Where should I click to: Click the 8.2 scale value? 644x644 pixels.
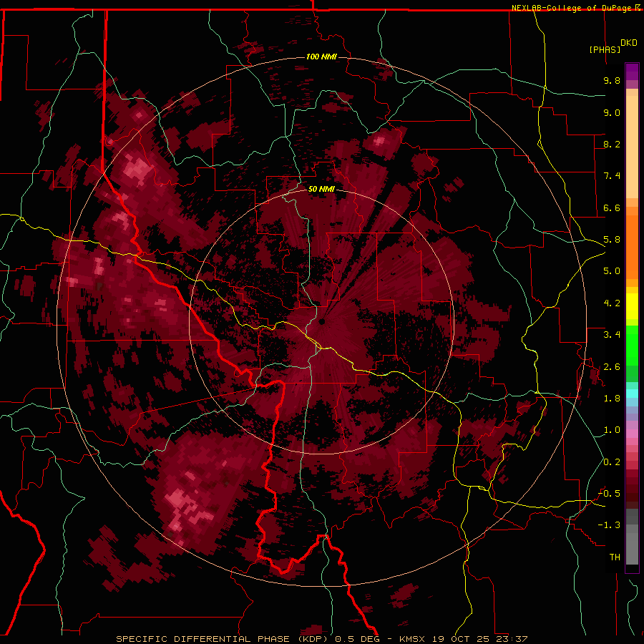pyautogui.click(x=612, y=144)
